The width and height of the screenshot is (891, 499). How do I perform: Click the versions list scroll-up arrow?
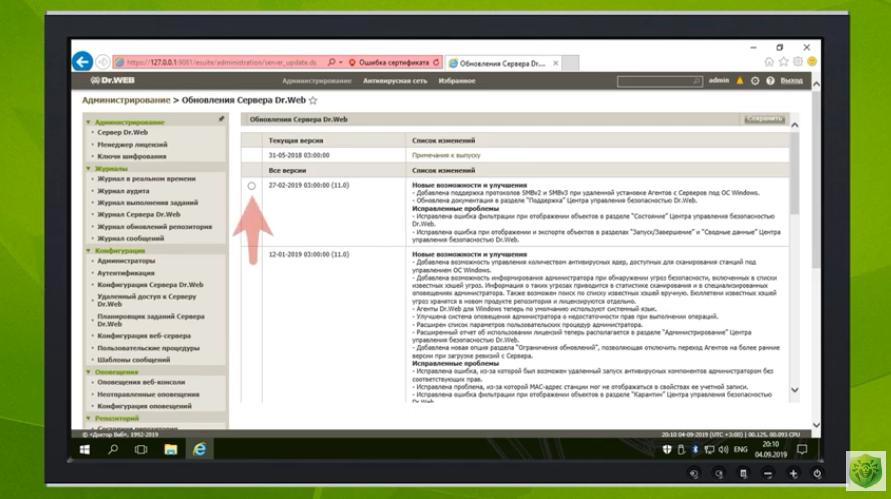click(x=794, y=125)
